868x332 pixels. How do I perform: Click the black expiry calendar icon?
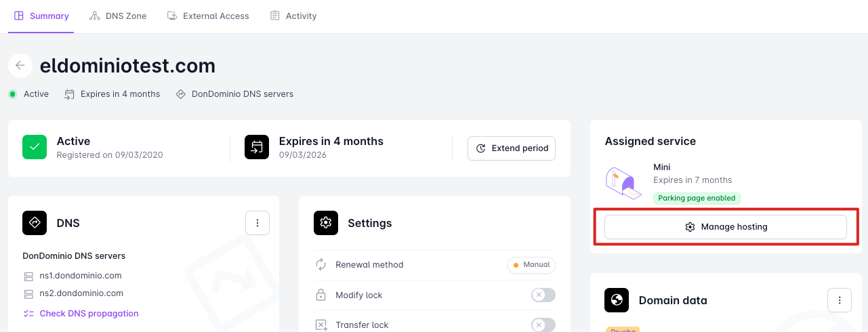click(x=257, y=147)
